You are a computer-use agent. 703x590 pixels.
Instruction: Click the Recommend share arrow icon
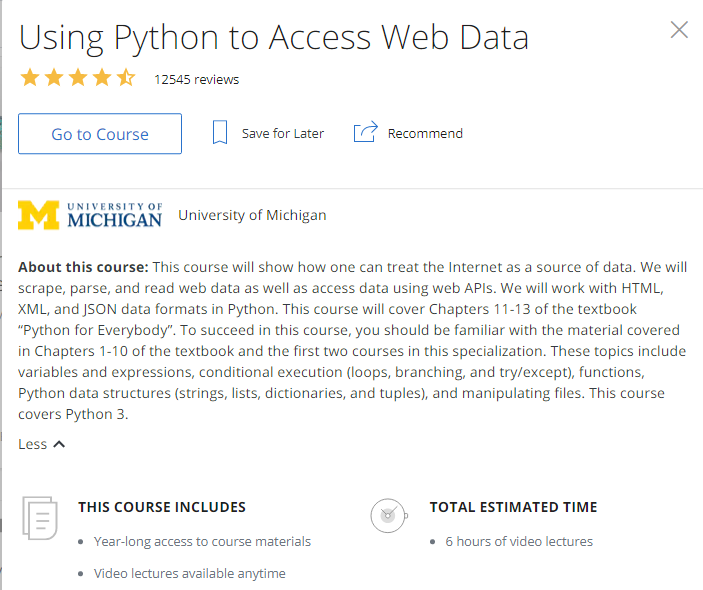(x=365, y=132)
